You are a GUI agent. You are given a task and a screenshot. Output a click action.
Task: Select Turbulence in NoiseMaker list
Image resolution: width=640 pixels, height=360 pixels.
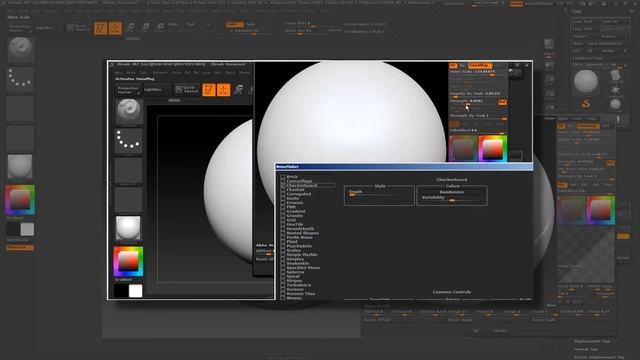(x=298, y=285)
